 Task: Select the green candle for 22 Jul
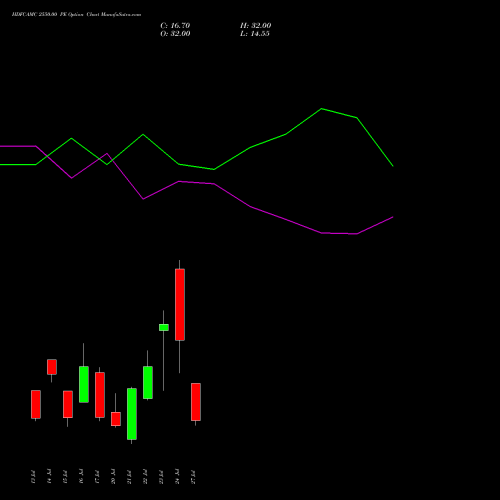148,382
